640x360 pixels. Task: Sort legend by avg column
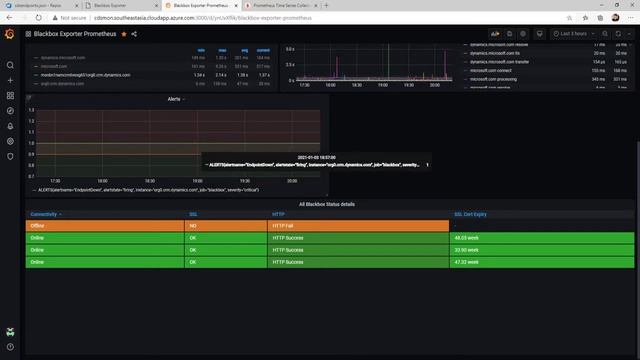click(x=244, y=51)
